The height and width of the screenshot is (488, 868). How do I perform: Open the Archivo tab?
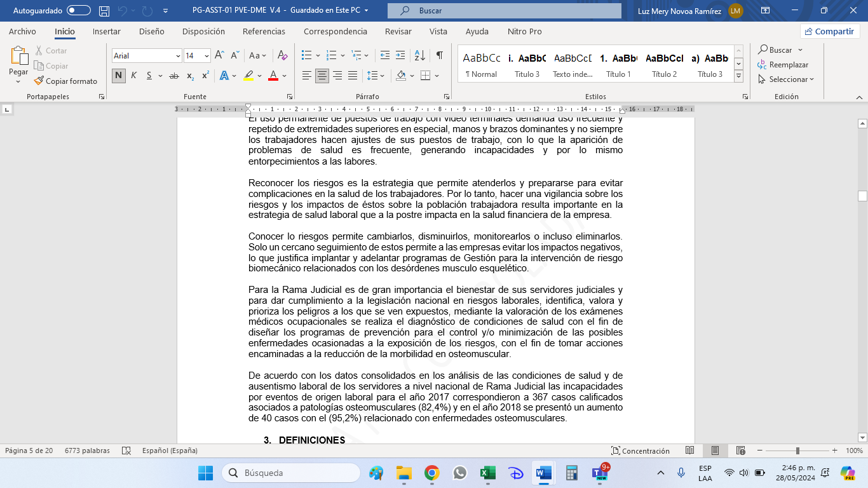click(x=22, y=31)
